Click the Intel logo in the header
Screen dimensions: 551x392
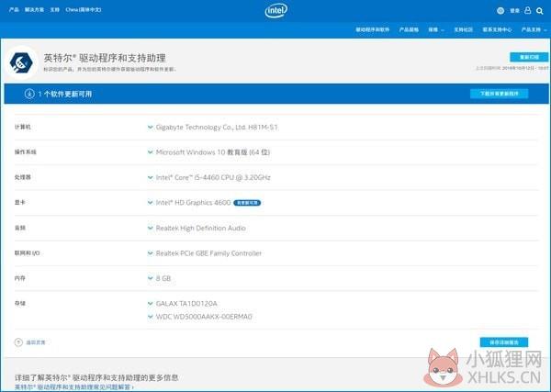pos(275,10)
